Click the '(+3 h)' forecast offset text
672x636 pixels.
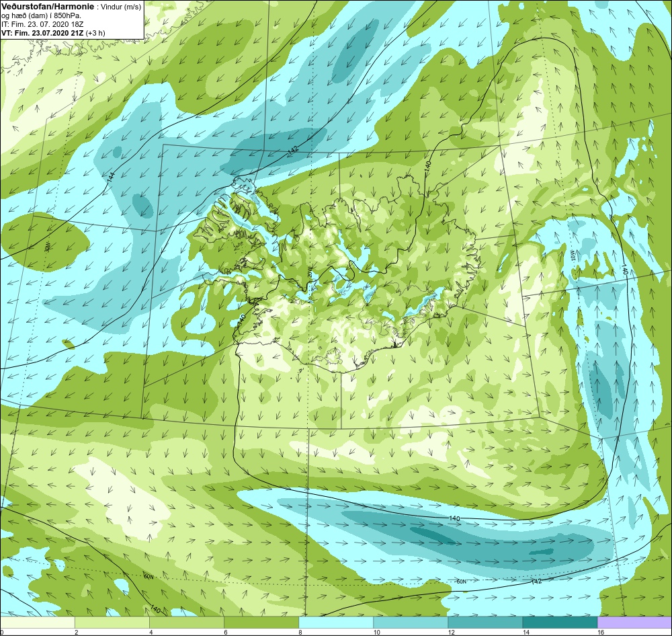[95, 33]
